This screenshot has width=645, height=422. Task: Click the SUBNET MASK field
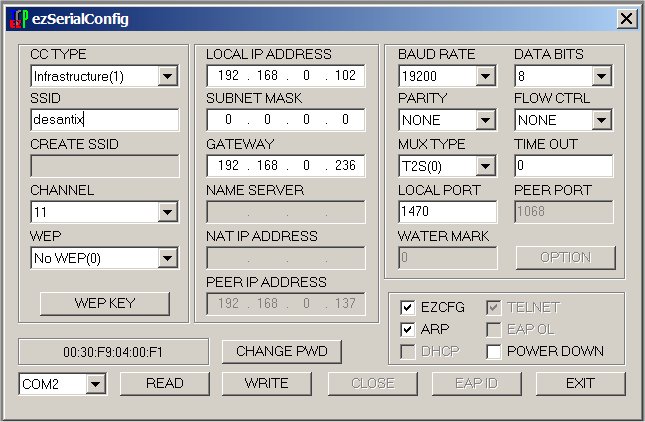coord(286,120)
